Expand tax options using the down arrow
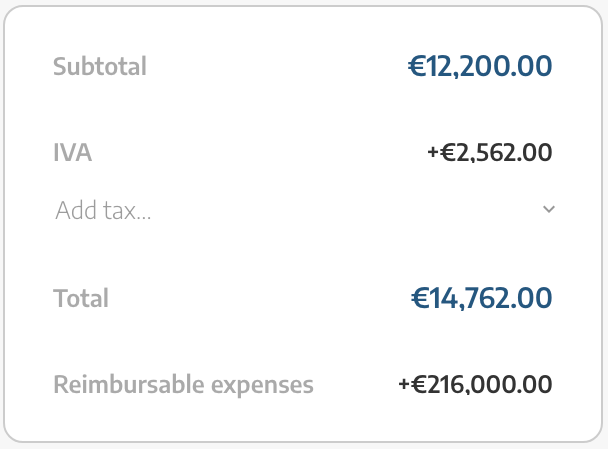The height and width of the screenshot is (449, 608). pyautogui.click(x=549, y=209)
